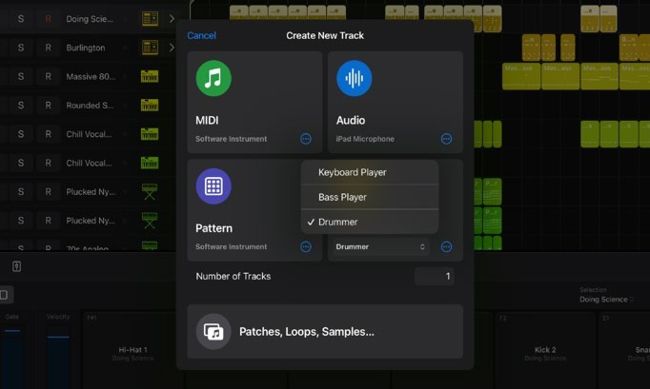Viewport: 650px width, 389px height.
Task: Open the Selection Doing Science dropdown
Action: click(x=606, y=299)
